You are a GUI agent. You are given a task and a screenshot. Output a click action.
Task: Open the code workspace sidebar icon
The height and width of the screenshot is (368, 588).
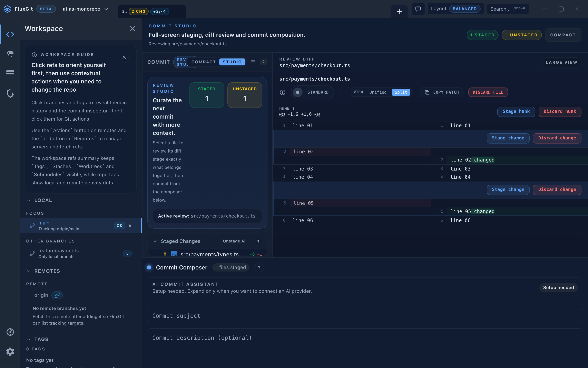click(x=10, y=34)
